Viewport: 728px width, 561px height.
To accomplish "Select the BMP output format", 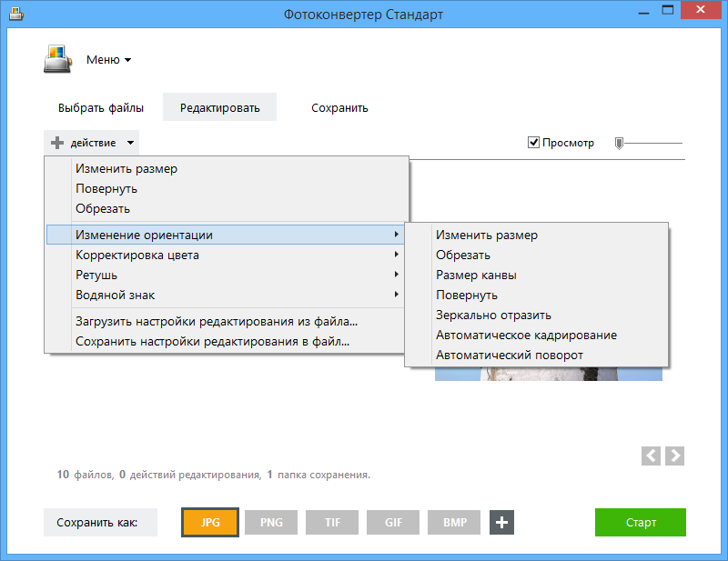I will 454,523.
